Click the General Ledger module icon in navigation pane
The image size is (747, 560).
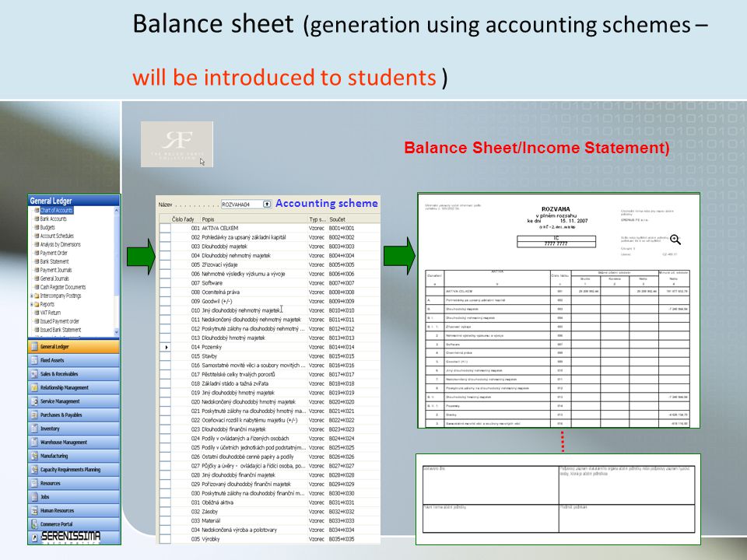coord(34,347)
